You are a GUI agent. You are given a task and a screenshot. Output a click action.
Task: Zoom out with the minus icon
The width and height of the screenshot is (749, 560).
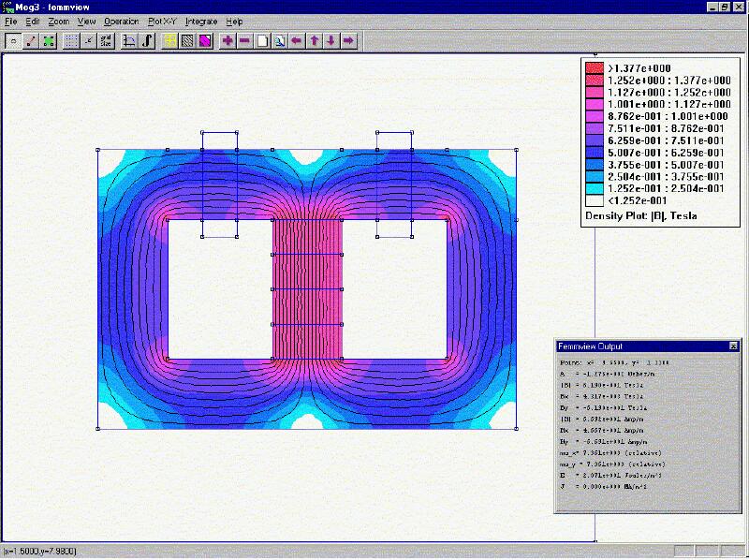[x=244, y=40]
